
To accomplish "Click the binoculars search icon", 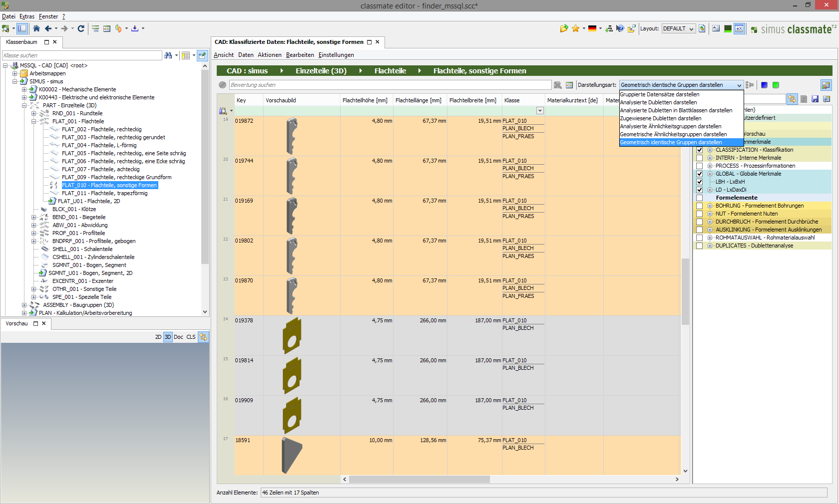I will 168,55.
